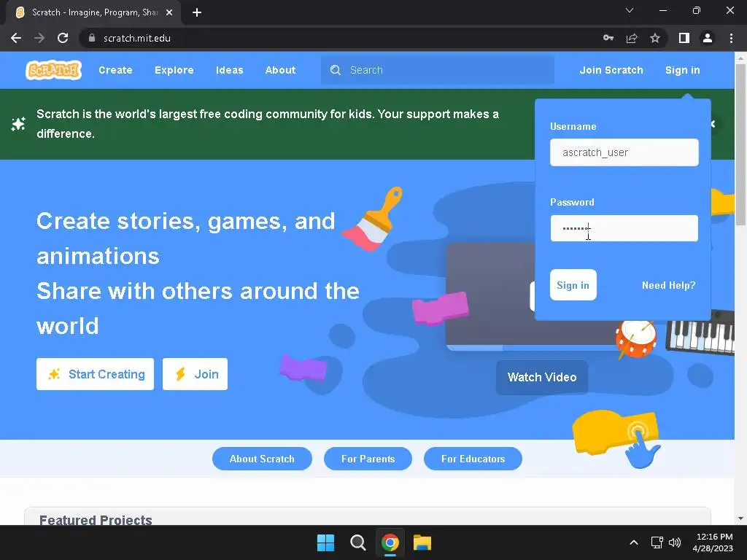
Task: Open a new tab with plus button
Action: [x=197, y=12]
